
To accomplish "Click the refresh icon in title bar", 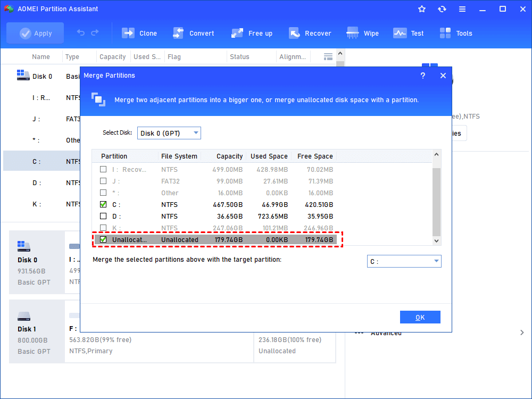I will pos(442,9).
